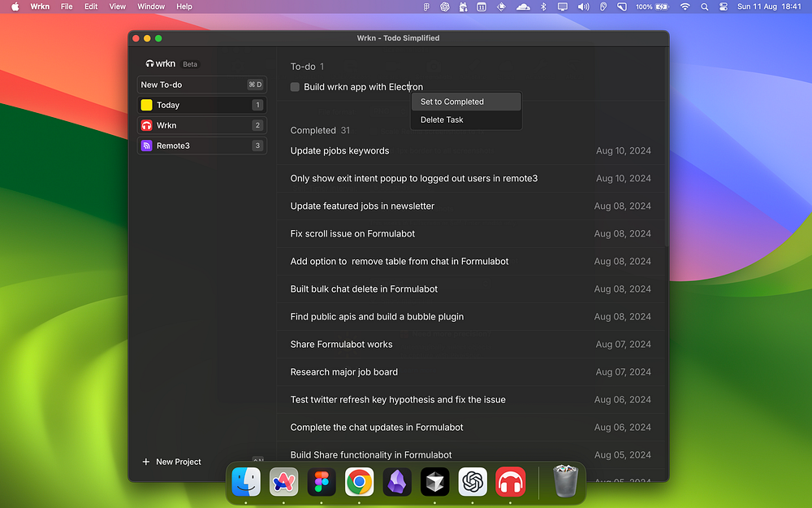Click the red headphones Wrkn project icon
Screen dimensions: 812x508
click(147, 125)
